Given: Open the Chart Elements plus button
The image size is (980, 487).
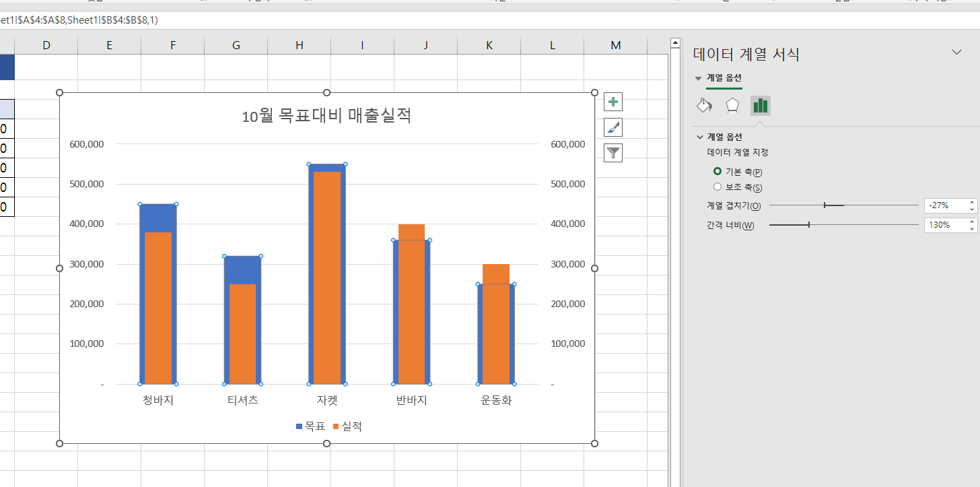Looking at the screenshot, I should point(613,102).
